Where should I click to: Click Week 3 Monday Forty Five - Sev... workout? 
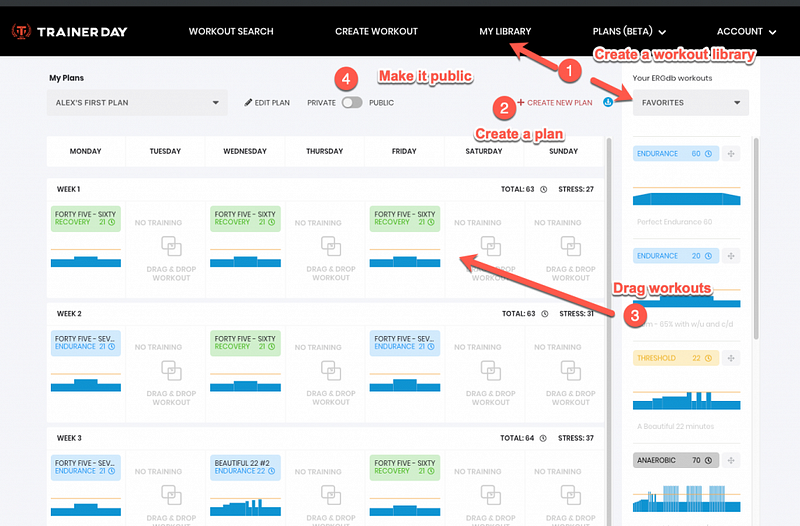pos(86,467)
